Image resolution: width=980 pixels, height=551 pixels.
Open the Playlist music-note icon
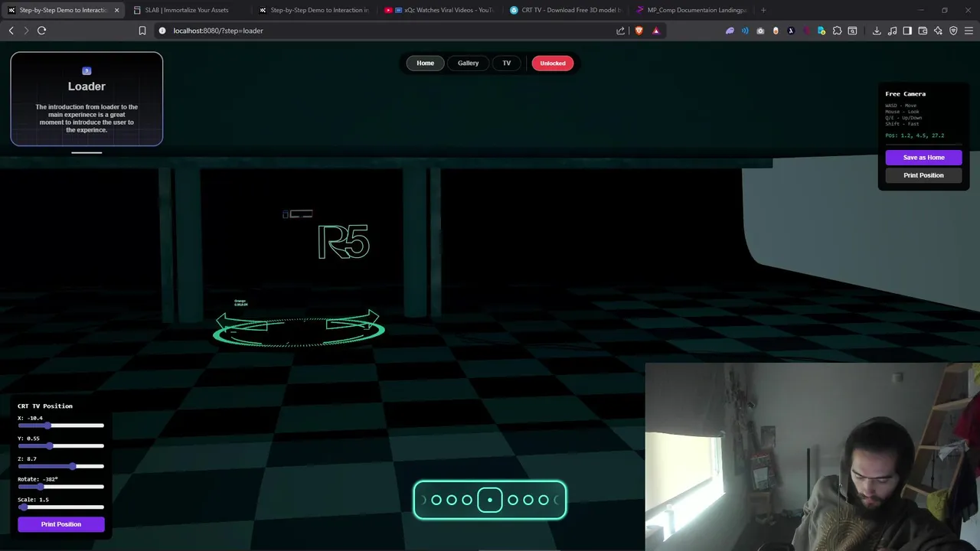pos(892,31)
